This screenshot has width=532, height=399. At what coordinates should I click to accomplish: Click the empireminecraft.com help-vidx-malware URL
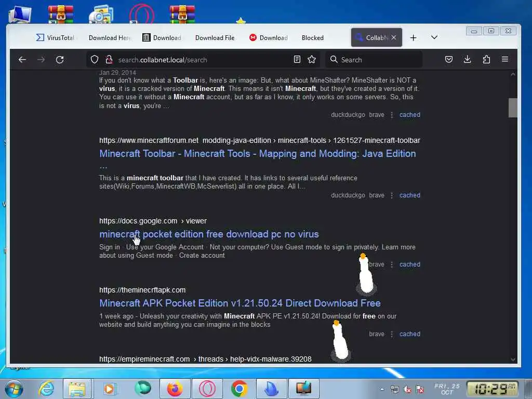click(x=205, y=359)
